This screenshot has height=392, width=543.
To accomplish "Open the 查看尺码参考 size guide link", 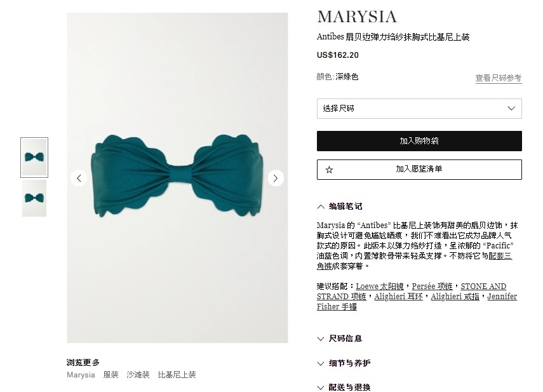I will point(499,78).
